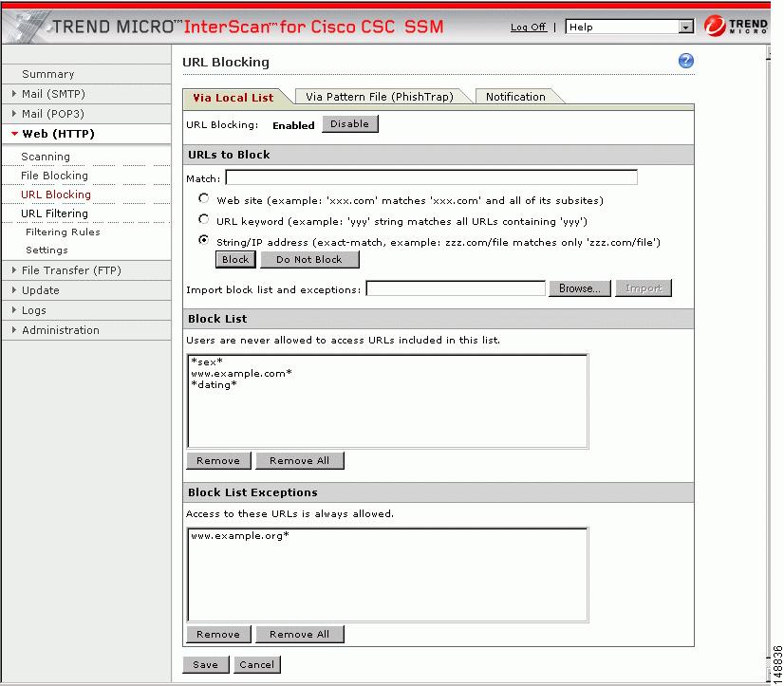Image resolution: width=784 pixels, height=686 pixels.
Task: Select *sex* in the Block List
Action: [207, 362]
